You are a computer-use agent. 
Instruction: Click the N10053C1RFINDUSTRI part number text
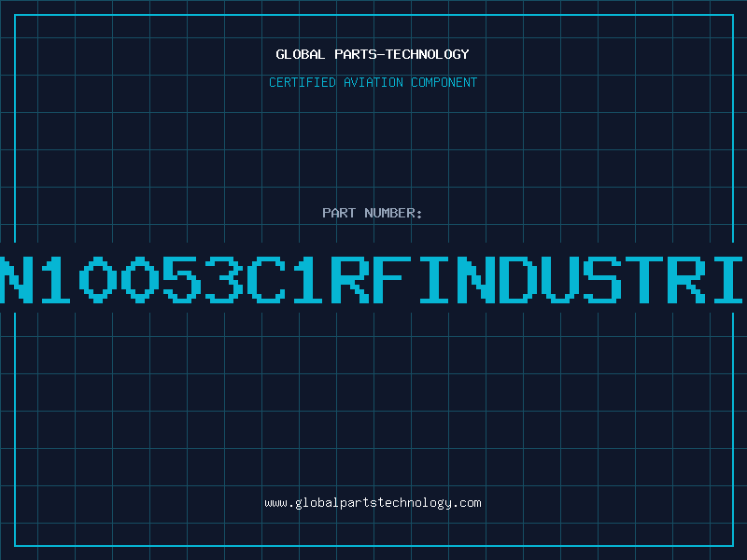372,279
